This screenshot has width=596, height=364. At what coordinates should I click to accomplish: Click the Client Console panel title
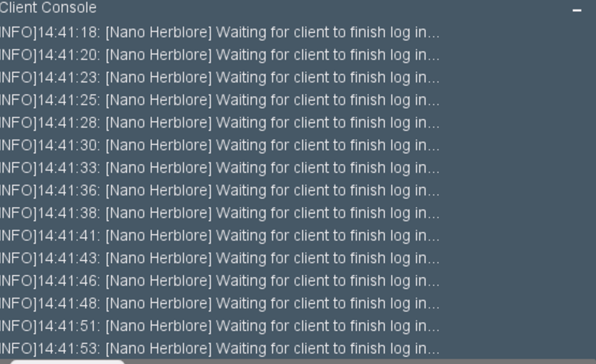point(48,8)
